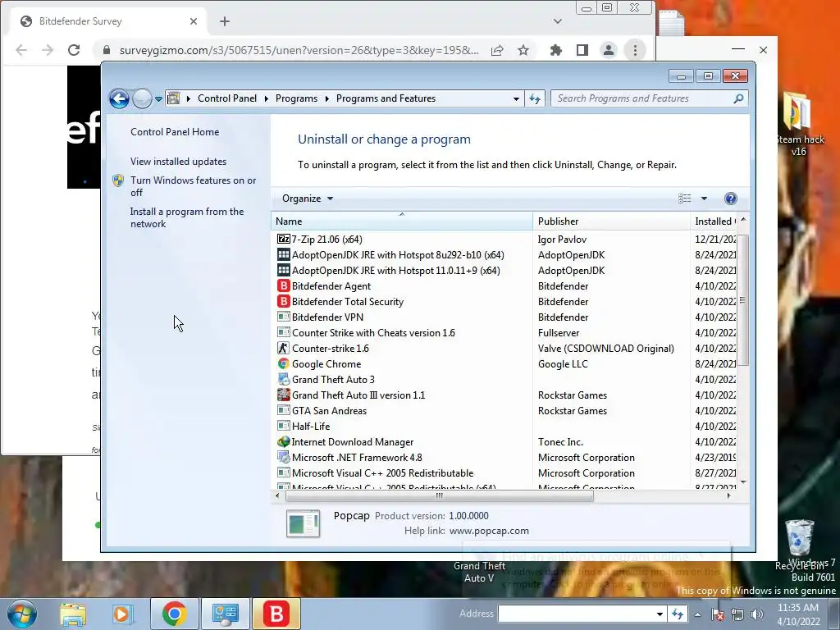
Task: Click Programs breadcrumb
Action: point(296,98)
